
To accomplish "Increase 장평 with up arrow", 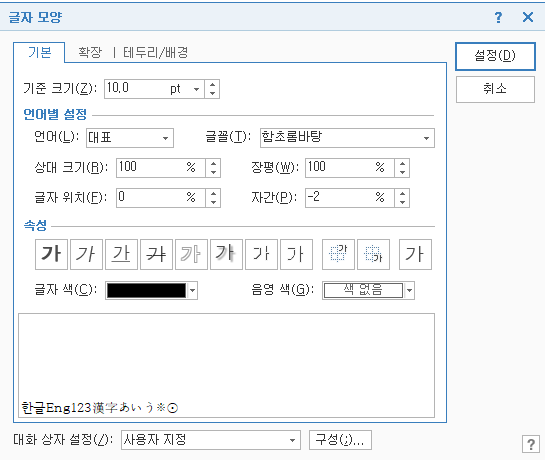I will click(x=402, y=163).
